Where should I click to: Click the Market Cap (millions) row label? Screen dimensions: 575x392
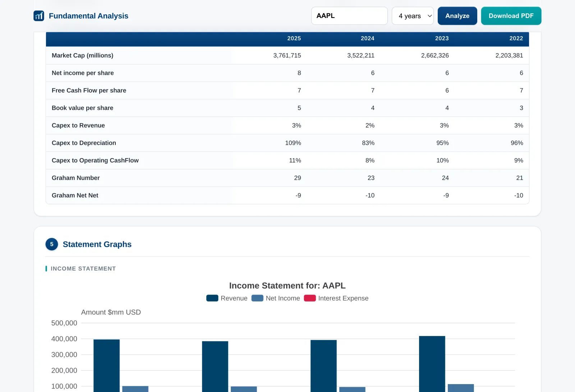point(82,55)
